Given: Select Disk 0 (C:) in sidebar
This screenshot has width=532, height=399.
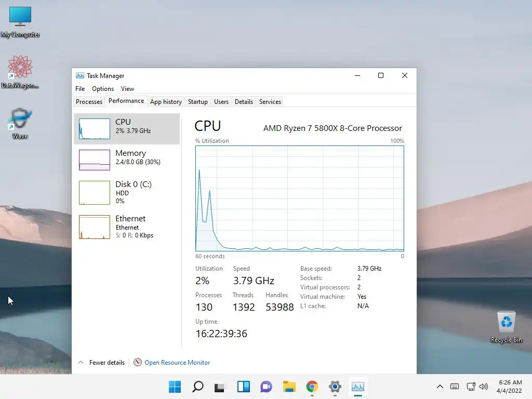Looking at the screenshot, I should pyautogui.click(x=127, y=192).
